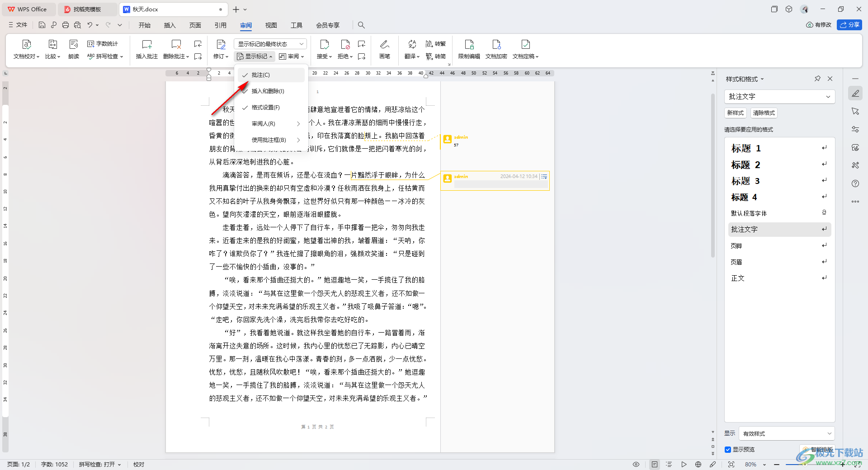This screenshot has height=470, width=868.
Task: Click the 智能排版 button
Action: point(818,450)
